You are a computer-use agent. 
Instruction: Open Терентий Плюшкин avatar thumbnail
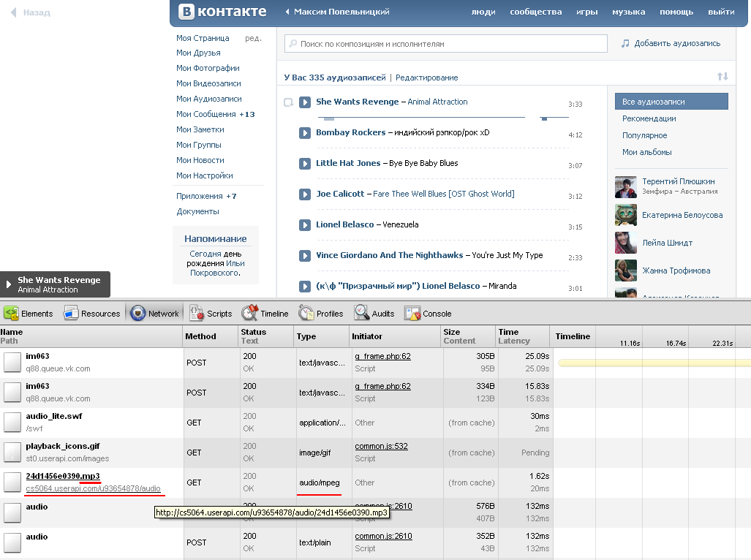[x=626, y=187]
